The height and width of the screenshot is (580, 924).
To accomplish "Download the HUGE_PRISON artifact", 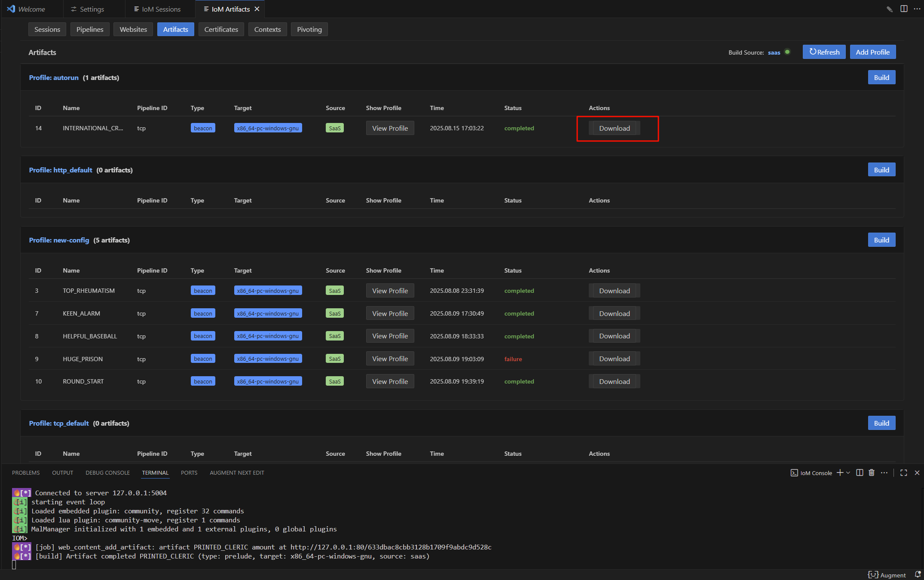I will (x=615, y=359).
